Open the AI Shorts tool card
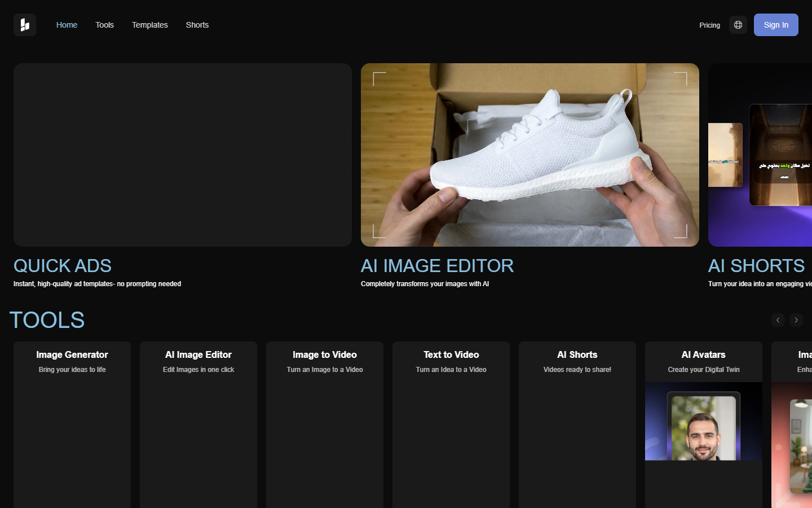 [577, 424]
